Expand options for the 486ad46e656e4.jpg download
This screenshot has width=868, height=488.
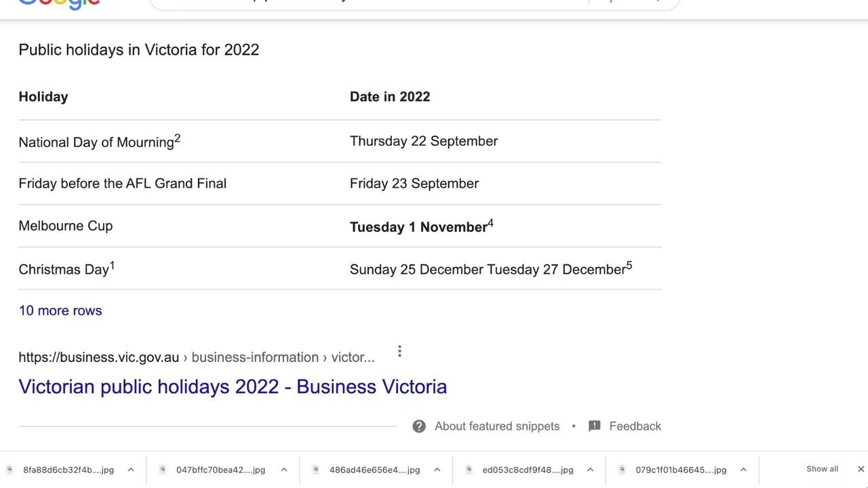[437, 470]
